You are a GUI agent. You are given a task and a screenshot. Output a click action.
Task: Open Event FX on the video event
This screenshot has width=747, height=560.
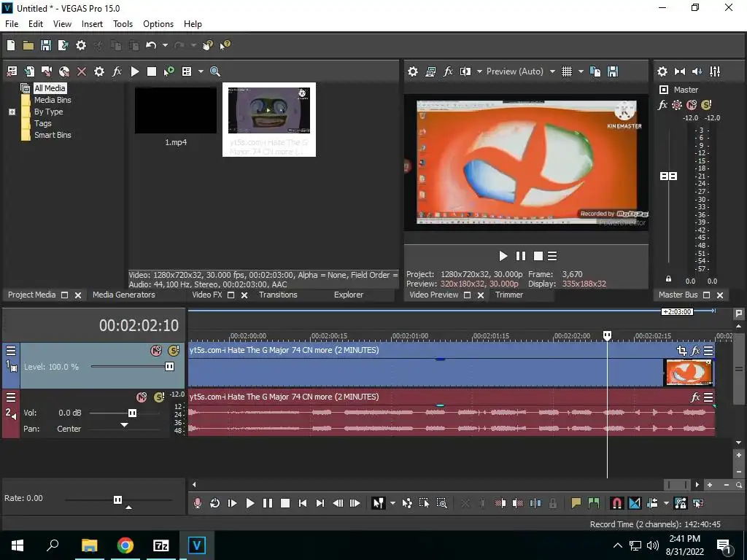point(695,351)
